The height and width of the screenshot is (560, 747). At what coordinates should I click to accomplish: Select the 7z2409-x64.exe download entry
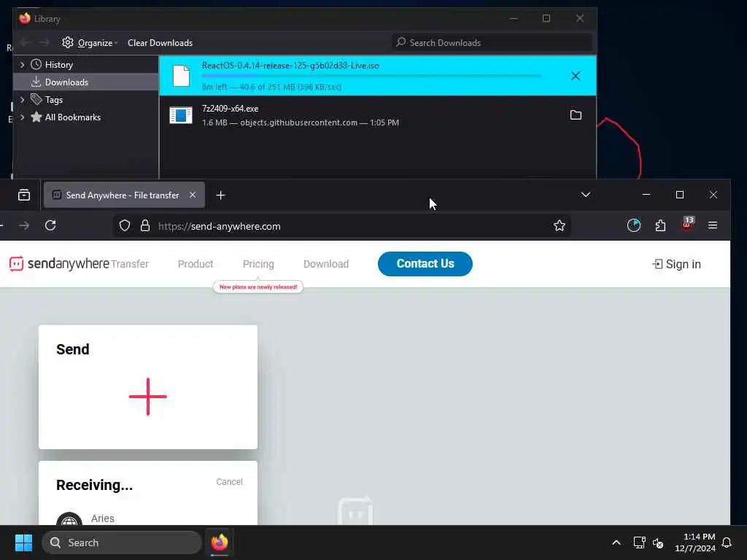click(x=377, y=115)
